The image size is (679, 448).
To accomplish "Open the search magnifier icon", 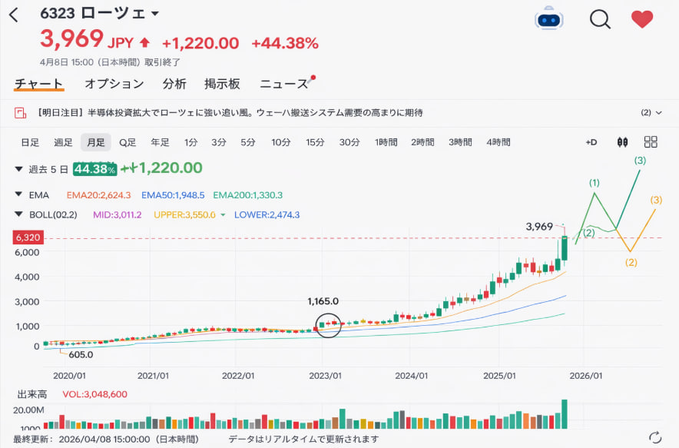I will 600,19.
